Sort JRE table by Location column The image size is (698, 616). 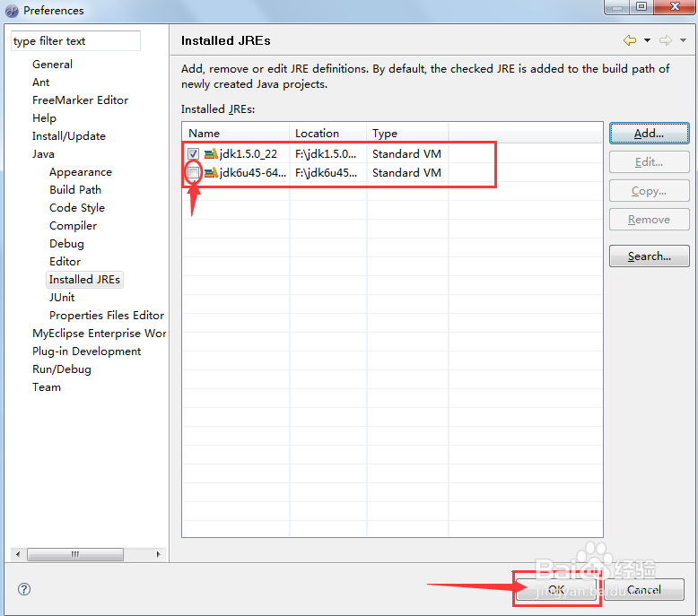328,134
